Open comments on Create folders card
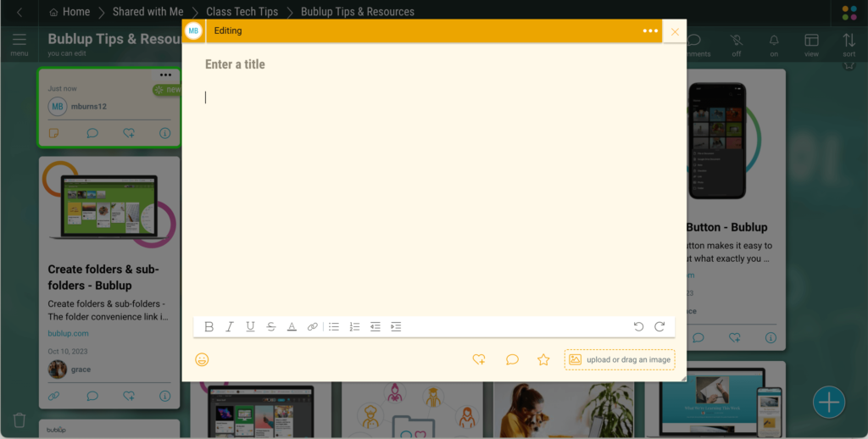The width and height of the screenshot is (868, 439). (92, 396)
